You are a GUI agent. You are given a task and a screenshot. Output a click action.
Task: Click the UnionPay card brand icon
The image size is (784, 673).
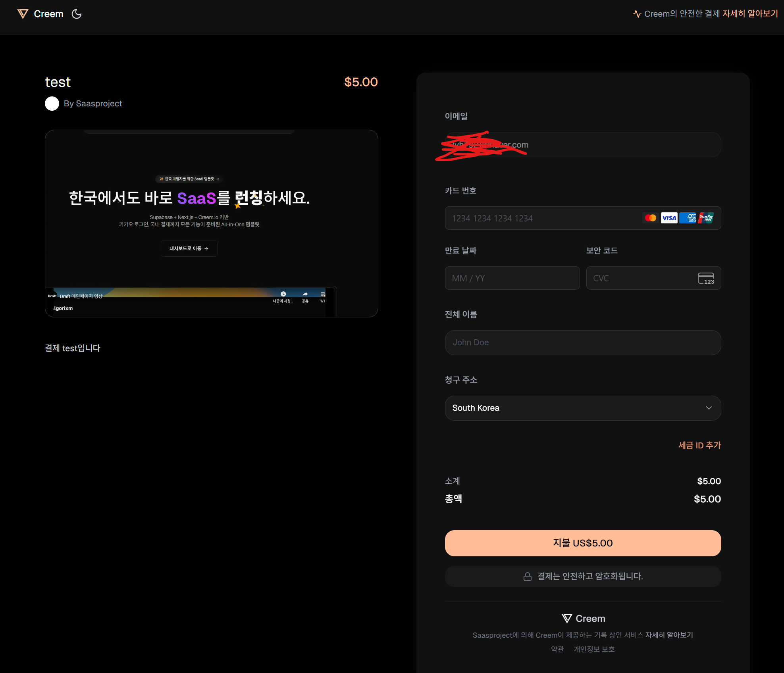706,218
